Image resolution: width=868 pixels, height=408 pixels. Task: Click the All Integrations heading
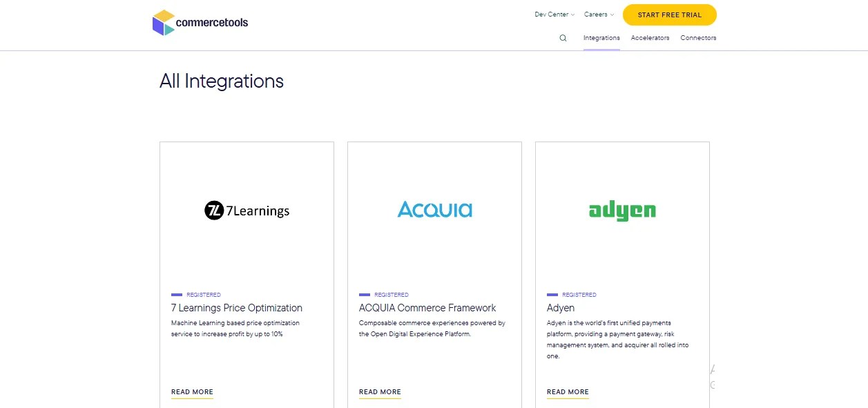click(222, 81)
